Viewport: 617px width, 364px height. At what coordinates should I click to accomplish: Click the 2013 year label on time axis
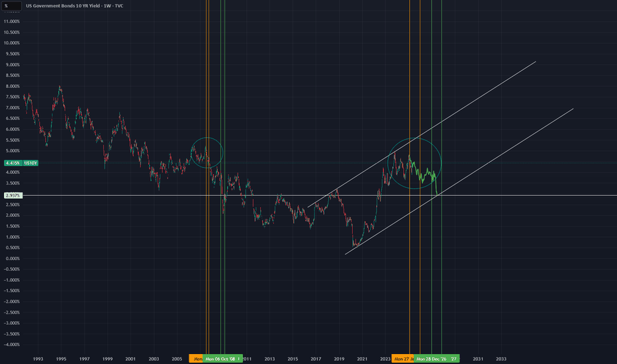coord(269,359)
